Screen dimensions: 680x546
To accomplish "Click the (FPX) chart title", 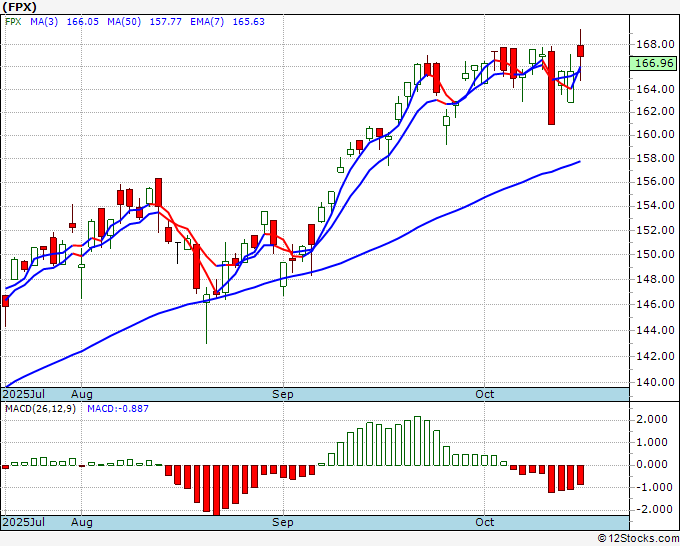I will 20,7.
